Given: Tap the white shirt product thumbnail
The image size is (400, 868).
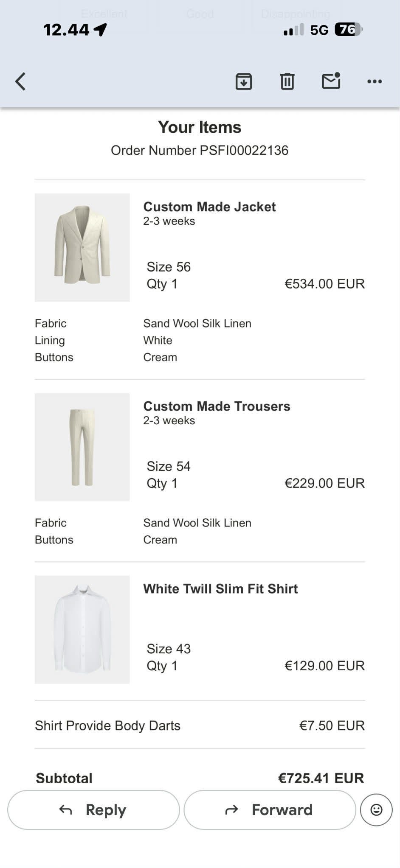Looking at the screenshot, I should pos(82,630).
